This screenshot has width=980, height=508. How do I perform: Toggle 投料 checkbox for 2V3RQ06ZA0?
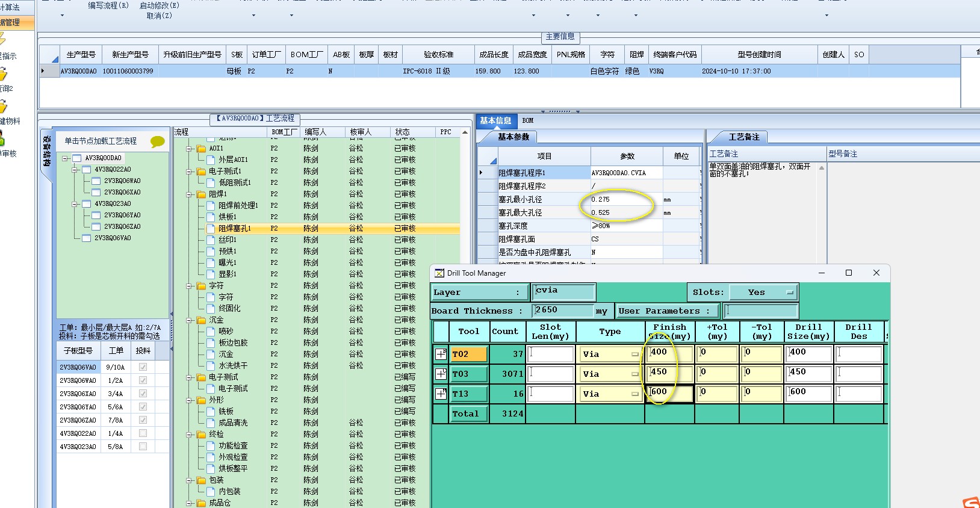(x=143, y=420)
